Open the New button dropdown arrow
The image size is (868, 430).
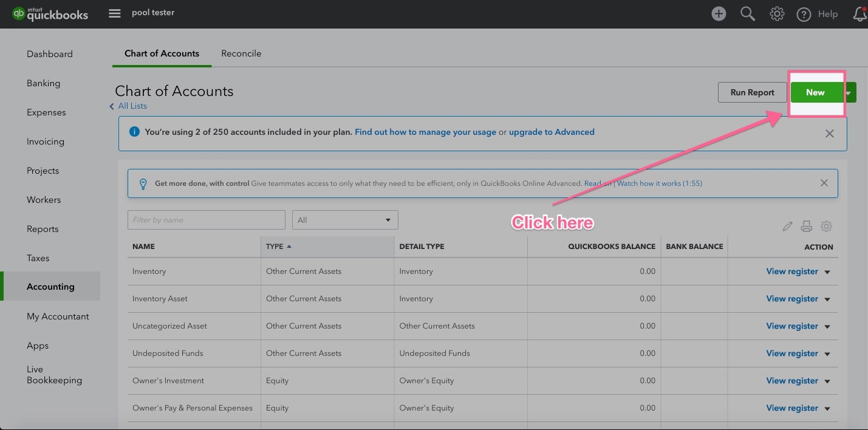[850, 92]
